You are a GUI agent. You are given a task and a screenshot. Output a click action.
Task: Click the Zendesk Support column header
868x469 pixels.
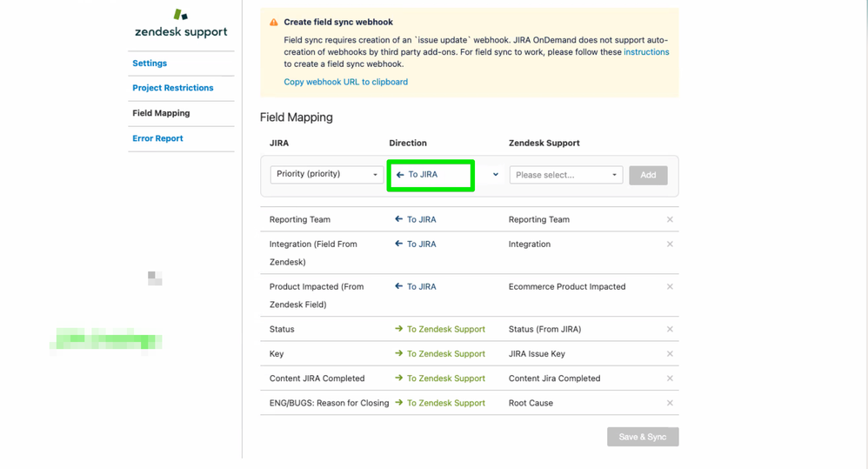(544, 143)
